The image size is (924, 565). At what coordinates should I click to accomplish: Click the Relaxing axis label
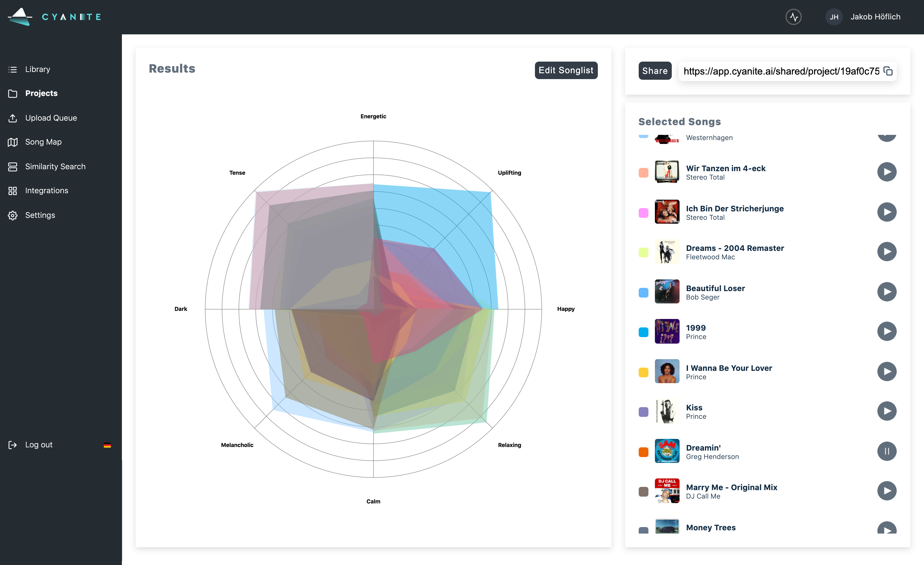[509, 445]
